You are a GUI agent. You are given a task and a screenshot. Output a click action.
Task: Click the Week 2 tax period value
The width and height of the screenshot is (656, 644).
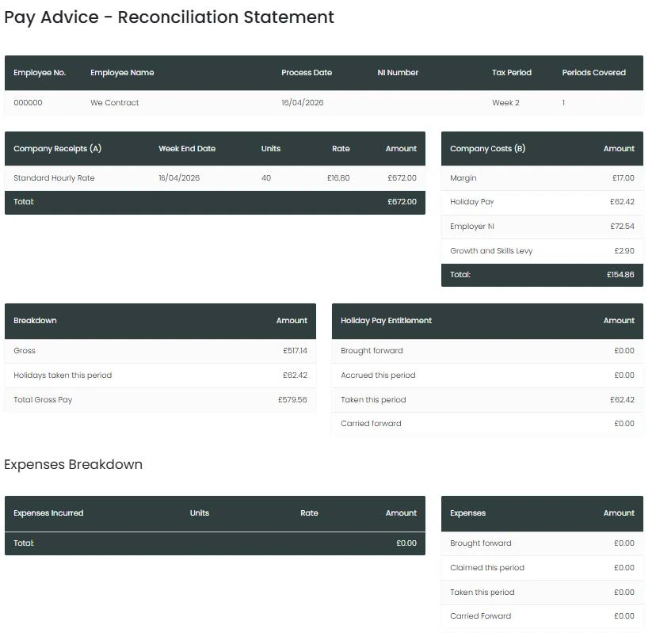click(x=505, y=103)
